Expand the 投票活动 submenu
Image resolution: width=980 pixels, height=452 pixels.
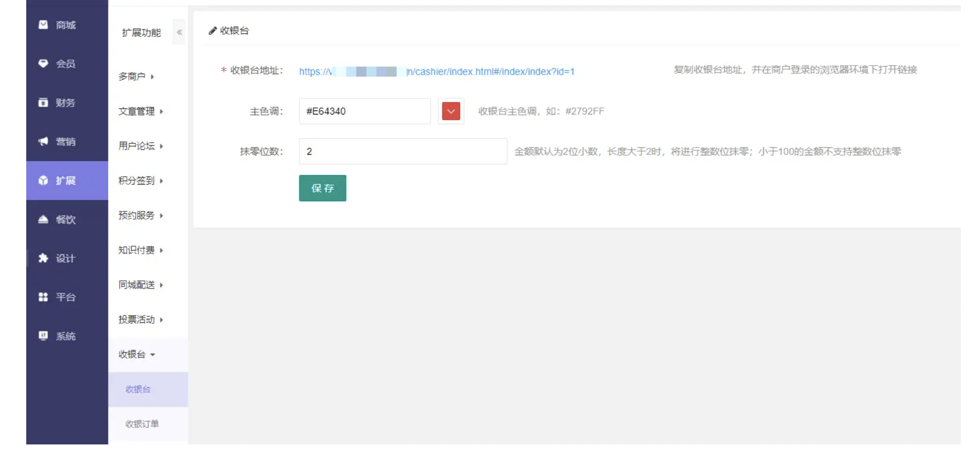pos(141,319)
